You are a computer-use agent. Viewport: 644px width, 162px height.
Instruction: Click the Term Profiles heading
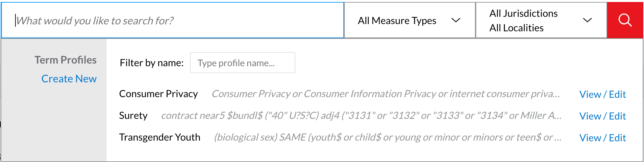pyautogui.click(x=65, y=60)
